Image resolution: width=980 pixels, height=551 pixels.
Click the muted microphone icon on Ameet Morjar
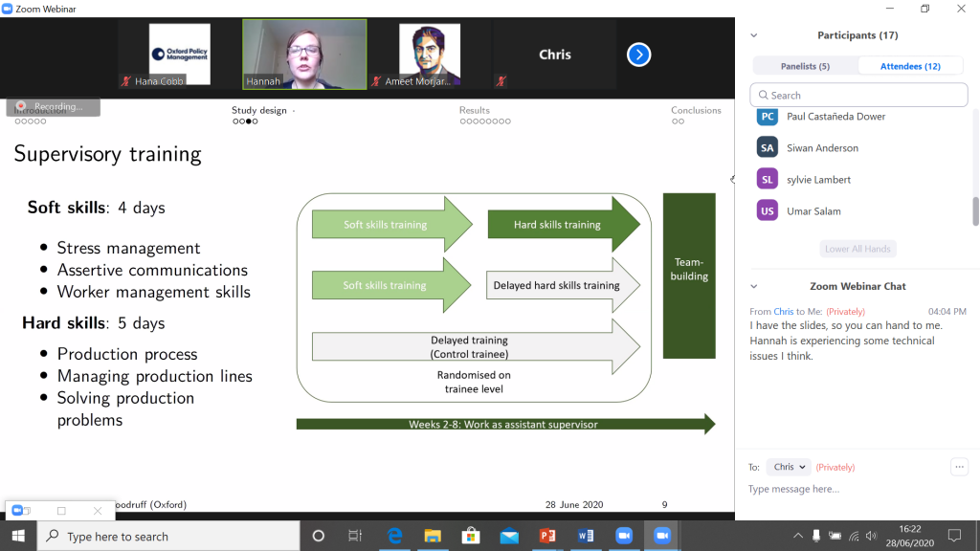coord(375,81)
